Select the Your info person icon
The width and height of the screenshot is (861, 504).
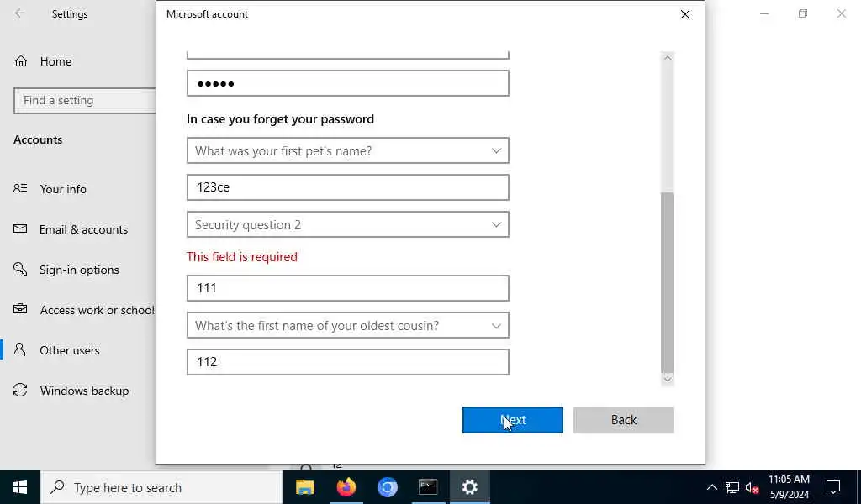pos(20,188)
